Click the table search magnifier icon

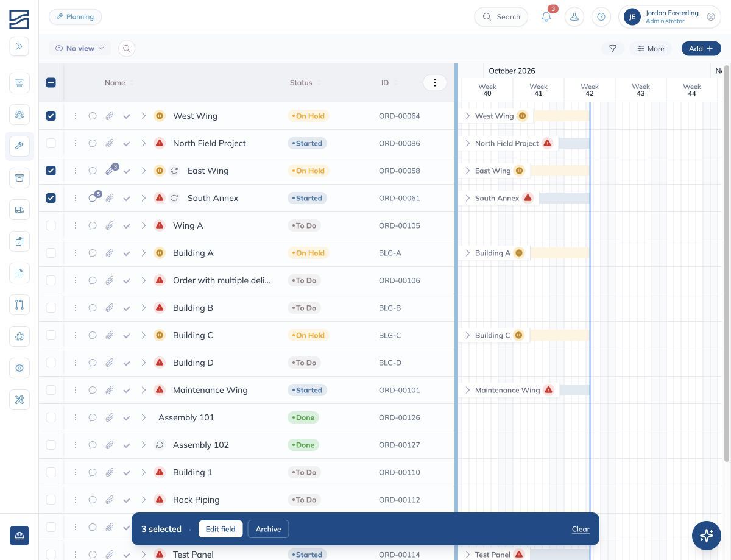click(126, 48)
